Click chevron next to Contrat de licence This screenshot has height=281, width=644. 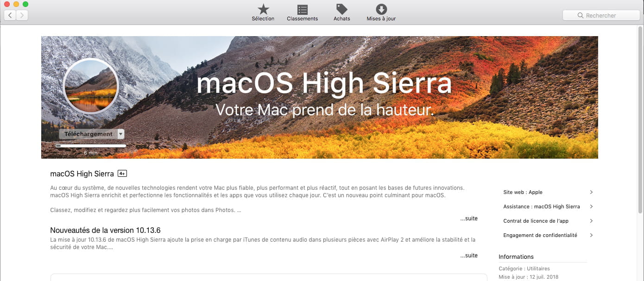point(592,221)
